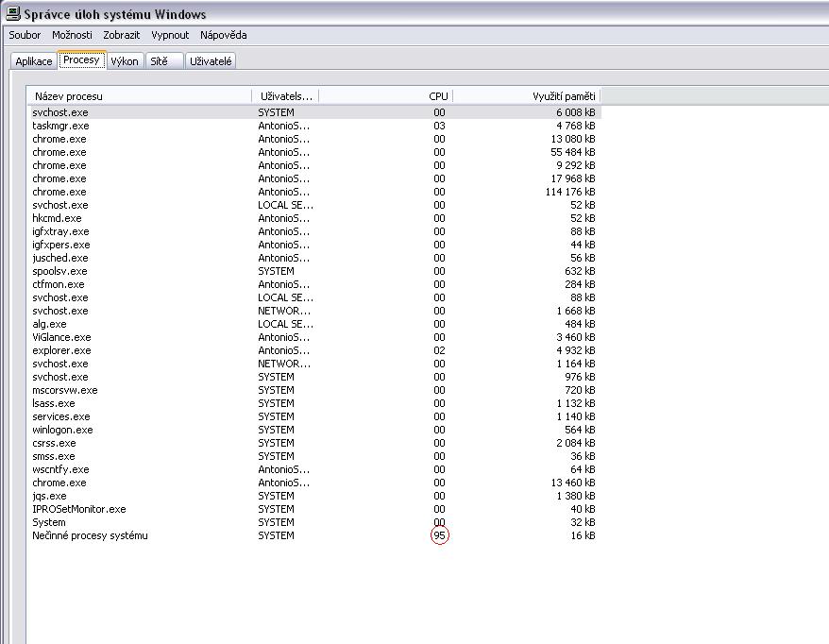829x644 pixels.
Task: Select the csrss.exe process
Action: click(x=314, y=443)
